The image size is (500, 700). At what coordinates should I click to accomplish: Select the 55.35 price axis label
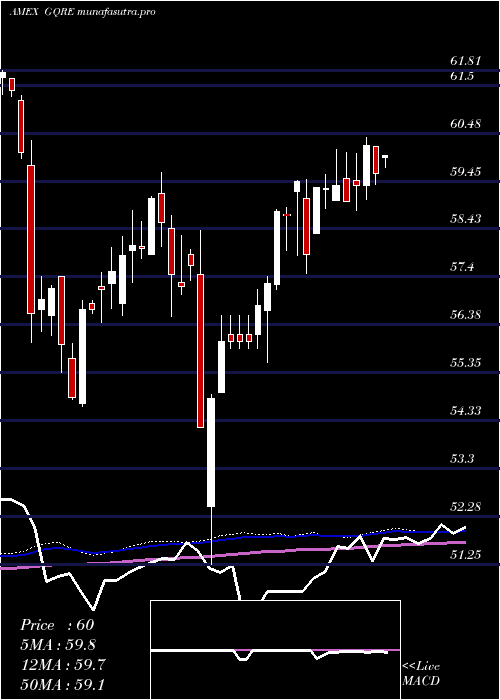point(466,362)
